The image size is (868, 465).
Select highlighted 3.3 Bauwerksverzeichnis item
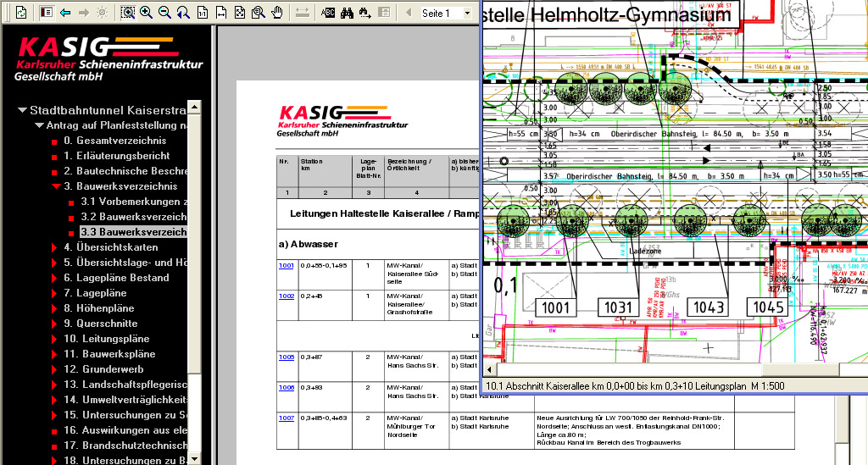133,232
